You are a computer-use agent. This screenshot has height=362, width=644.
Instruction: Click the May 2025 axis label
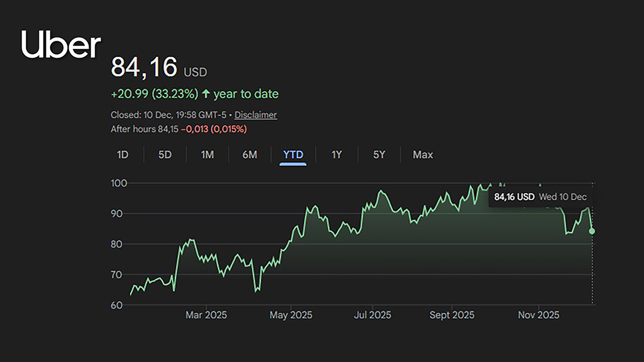290,315
